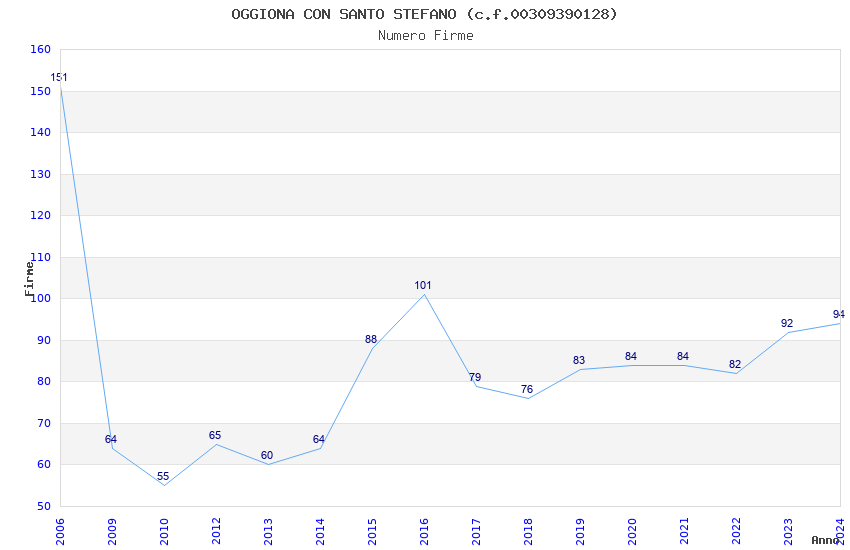The height and width of the screenshot is (550, 850).
Task: Select the 64 data label for 2014
Action: coord(319,439)
